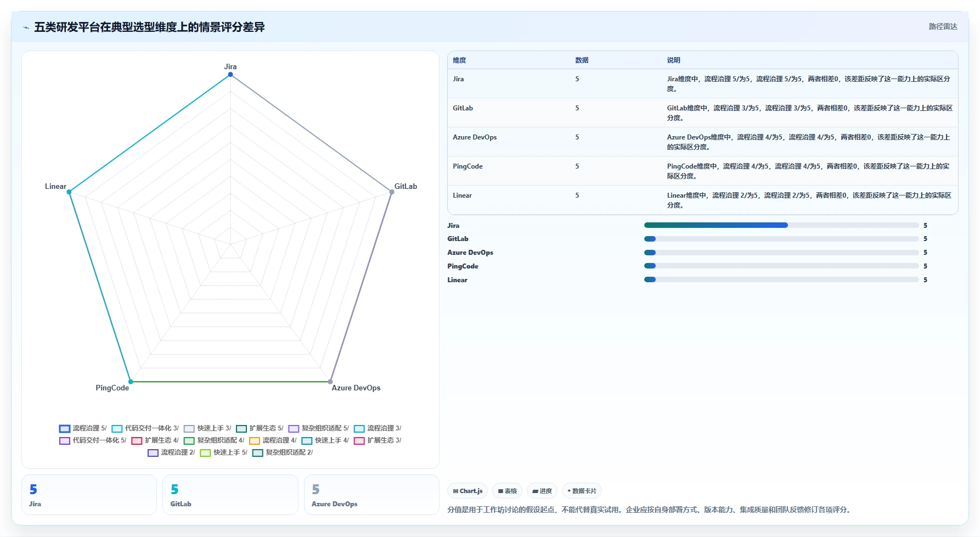Image resolution: width=980 pixels, height=537 pixels.
Task: Toggle legend item 代码交付一体化 3/
Action: (x=145, y=428)
